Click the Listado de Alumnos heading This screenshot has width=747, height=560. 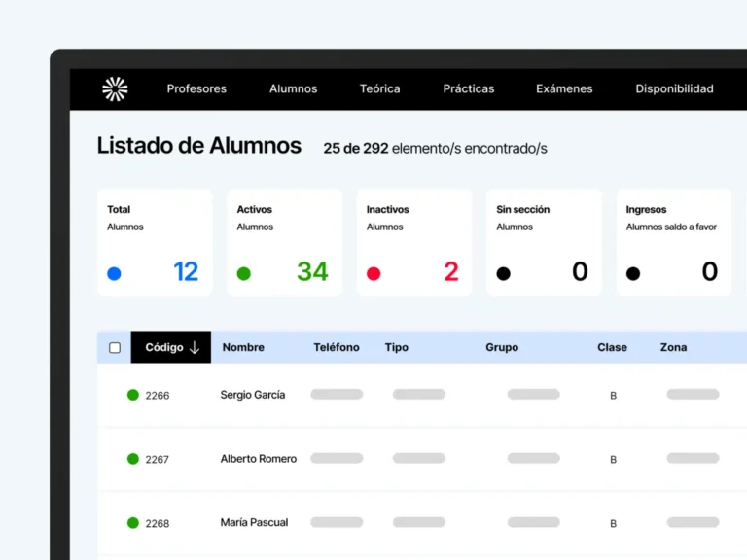pyautogui.click(x=199, y=145)
